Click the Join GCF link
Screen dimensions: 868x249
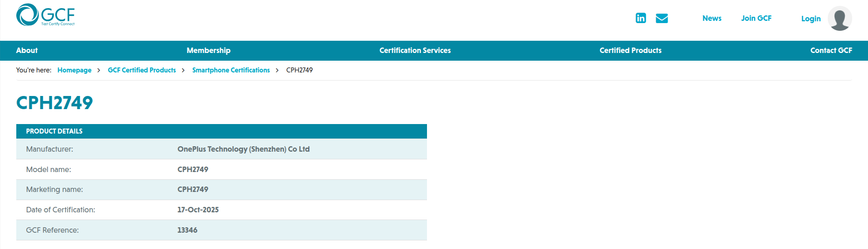(756, 18)
